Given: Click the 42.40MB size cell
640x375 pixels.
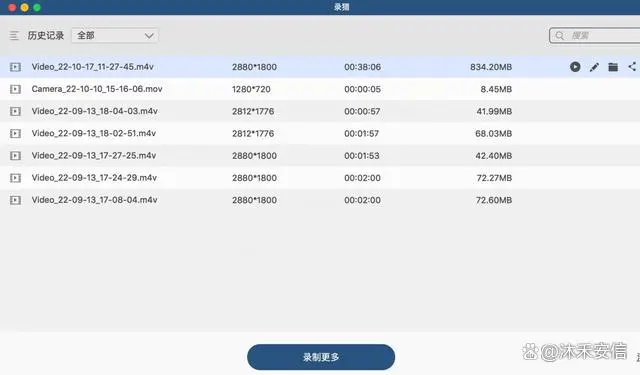Looking at the screenshot, I should 493,156.
